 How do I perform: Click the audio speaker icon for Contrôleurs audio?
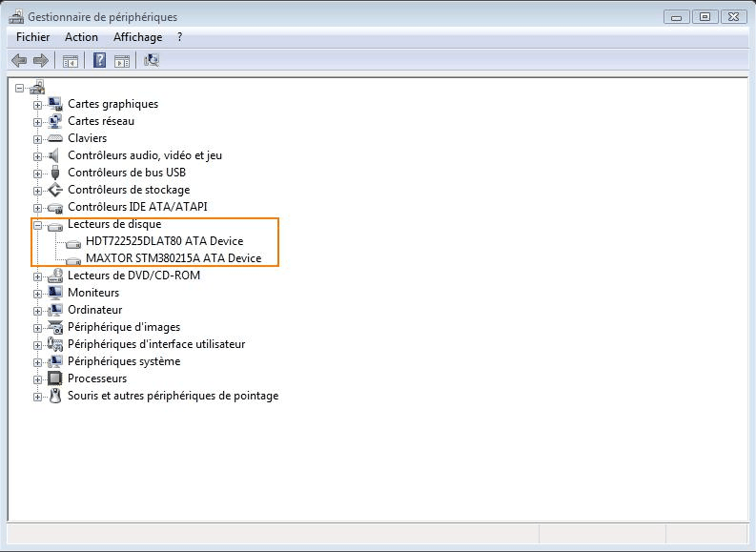click(54, 155)
